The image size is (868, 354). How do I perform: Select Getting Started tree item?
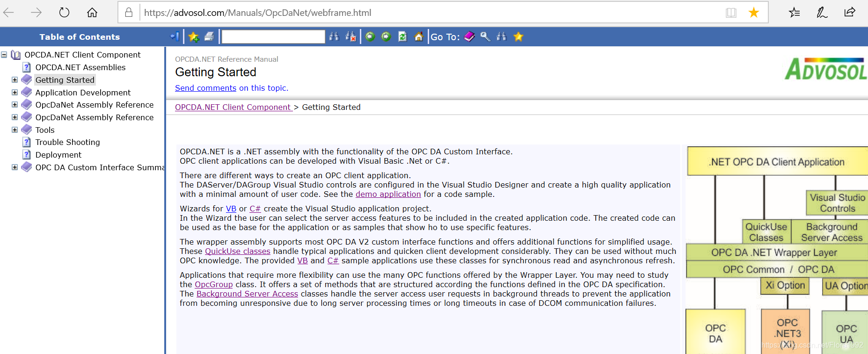click(x=65, y=80)
